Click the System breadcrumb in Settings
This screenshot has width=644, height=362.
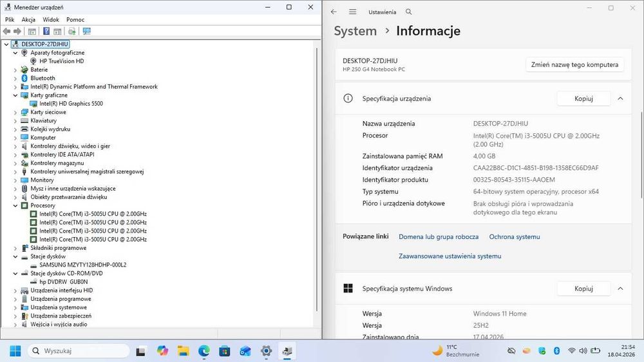coord(355,31)
